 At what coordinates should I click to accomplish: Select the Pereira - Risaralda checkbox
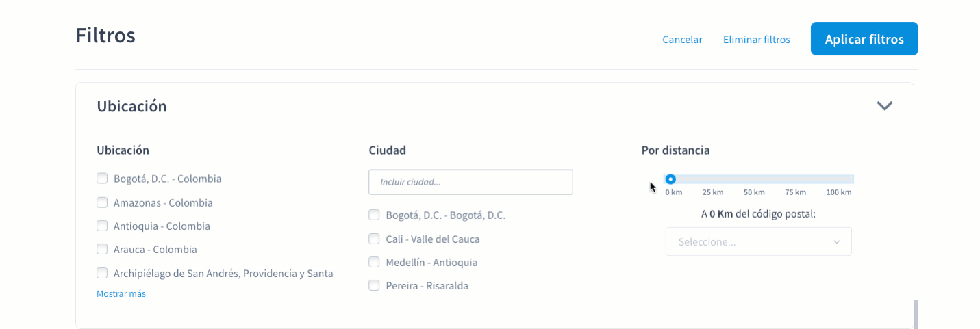click(x=374, y=285)
